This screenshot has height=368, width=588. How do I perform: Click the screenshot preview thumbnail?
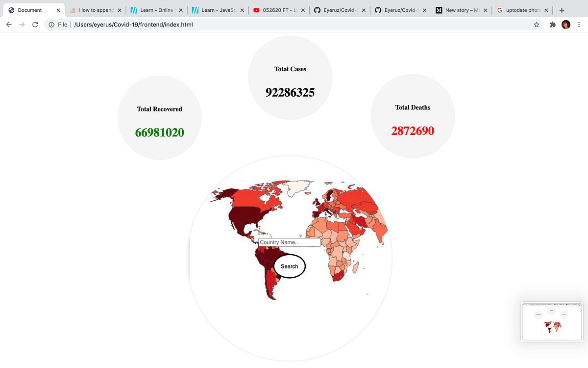552,321
